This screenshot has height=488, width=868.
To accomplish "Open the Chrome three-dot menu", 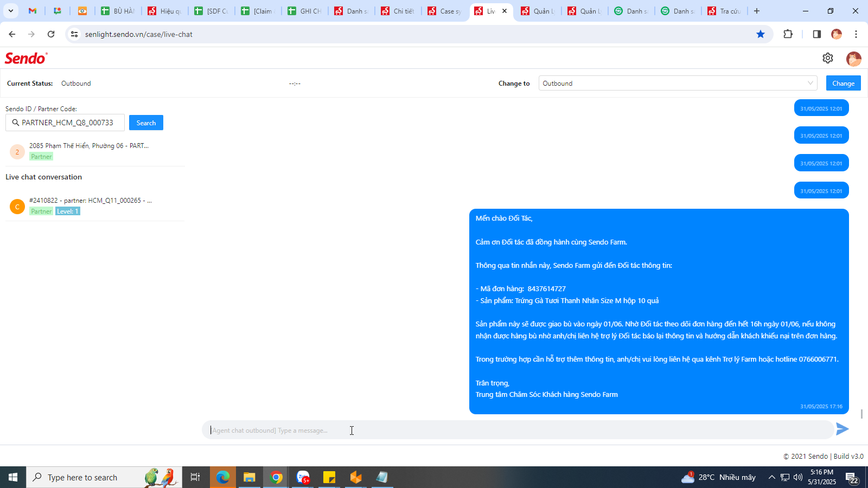I will click(856, 34).
